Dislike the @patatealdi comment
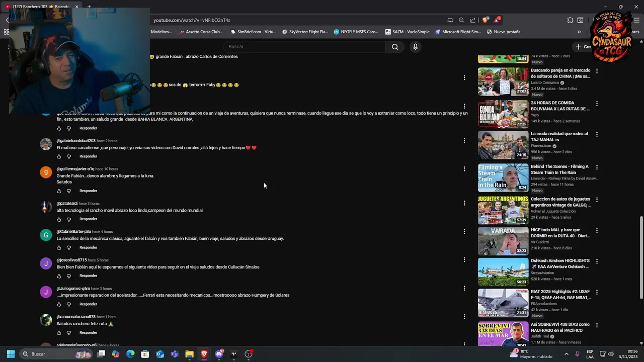The width and height of the screenshot is (644, 362). 69,219
